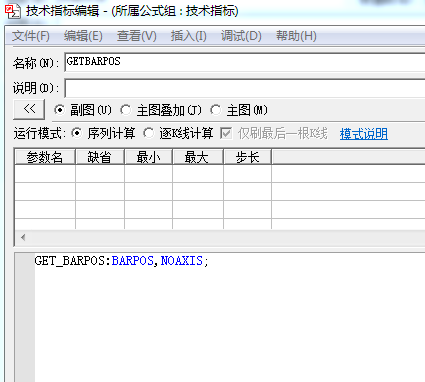
Task: Click the 最小 column header
Action: [148, 157]
